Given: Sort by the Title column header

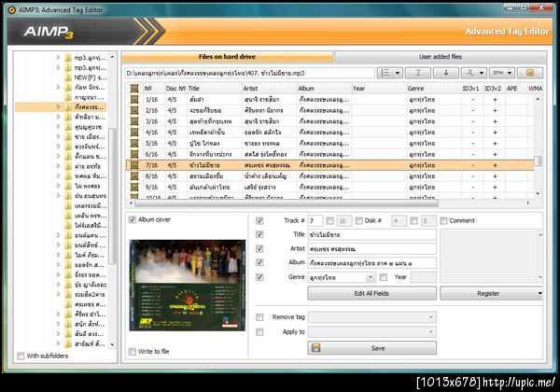Looking at the screenshot, I should (x=215, y=88).
